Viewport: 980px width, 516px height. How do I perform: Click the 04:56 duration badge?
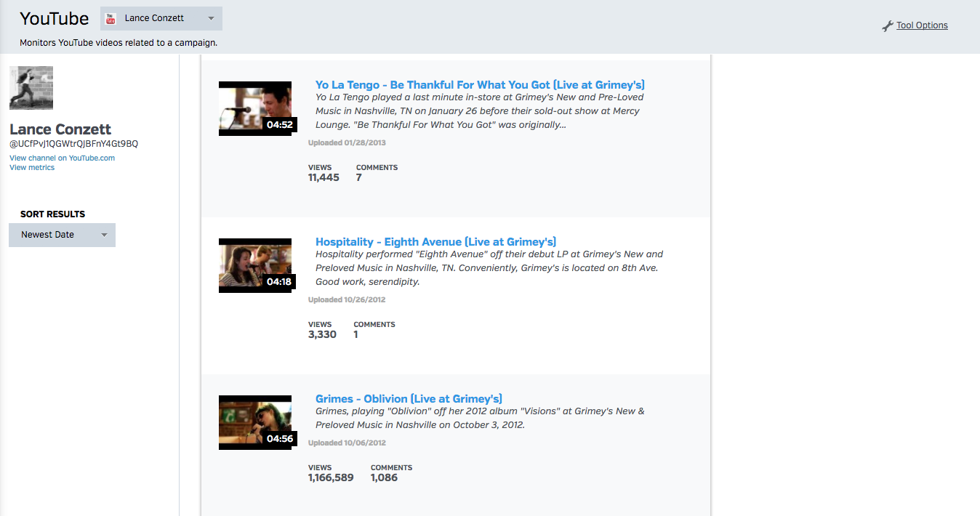[279, 439]
